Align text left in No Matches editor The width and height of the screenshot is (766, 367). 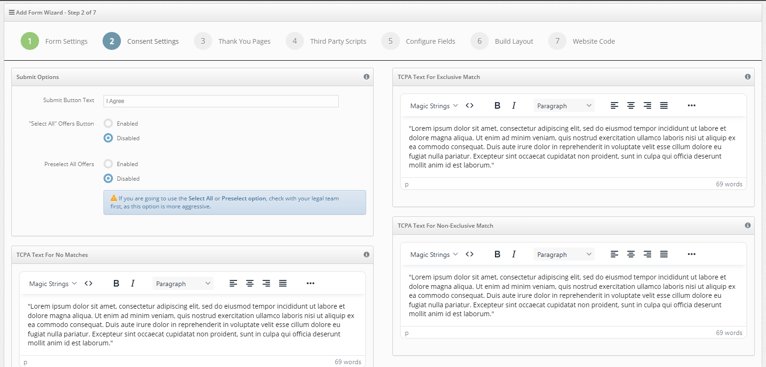click(234, 283)
